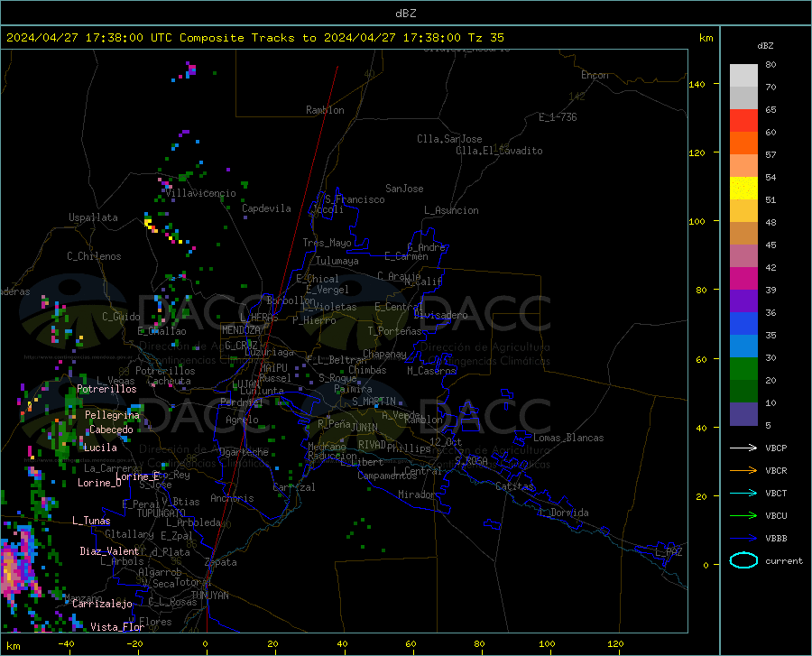812x656 pixels.
Task: Click the L_Dormida map label
Action: coord(563,513)
